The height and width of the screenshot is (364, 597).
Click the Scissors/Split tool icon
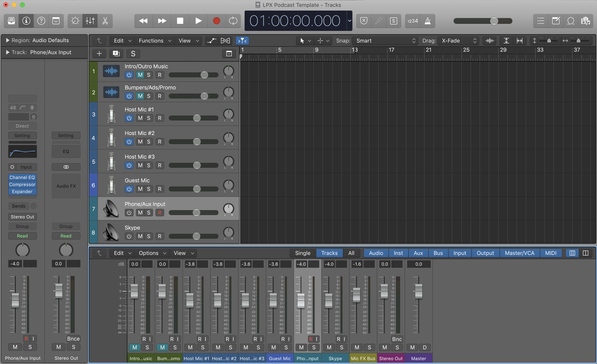tap(105, 21)
